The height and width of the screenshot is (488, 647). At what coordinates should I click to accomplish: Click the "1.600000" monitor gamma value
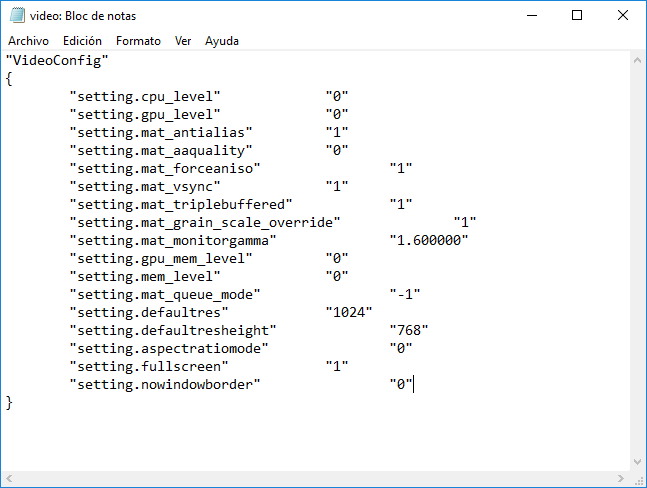point(428,240)
